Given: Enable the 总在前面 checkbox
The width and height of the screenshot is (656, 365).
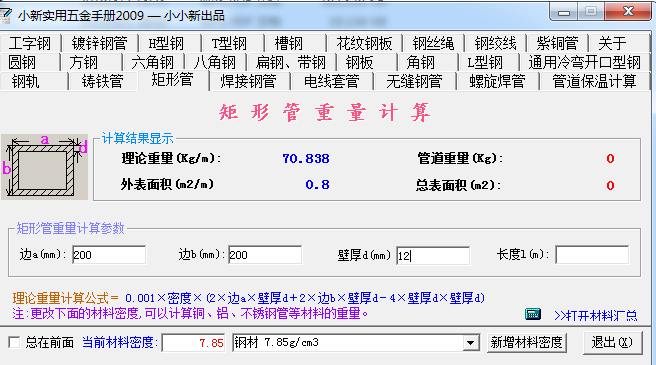Looking at the screenshot, I should (x=14, y=343).
